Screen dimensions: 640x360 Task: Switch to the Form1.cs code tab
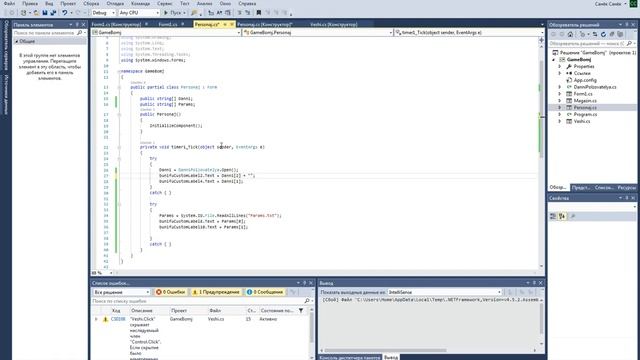click(x=168, y=24)
